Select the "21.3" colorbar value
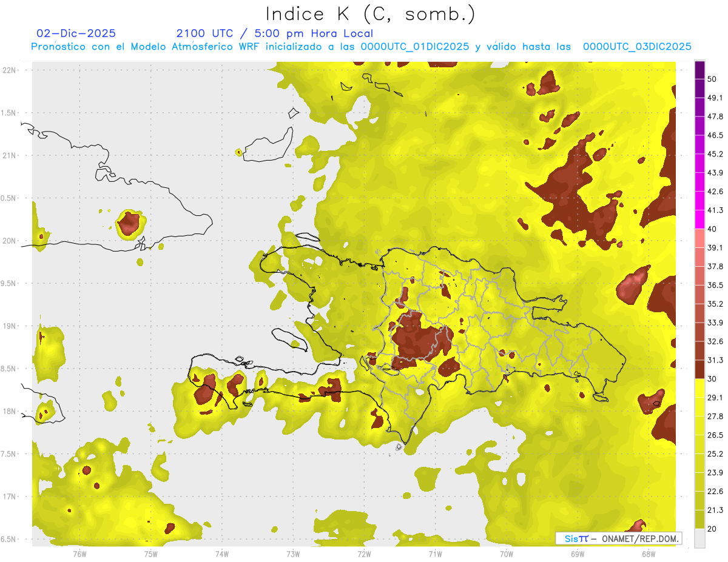This screenshot has width=728, height=562. pyautogui.click(x=715, y=510)
